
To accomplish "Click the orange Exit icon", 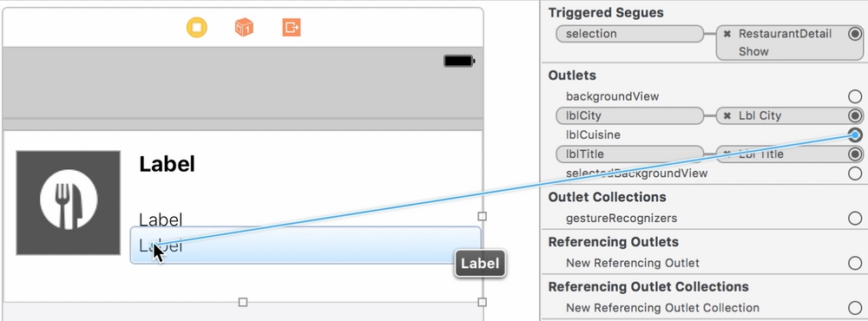I will (291, 27).
